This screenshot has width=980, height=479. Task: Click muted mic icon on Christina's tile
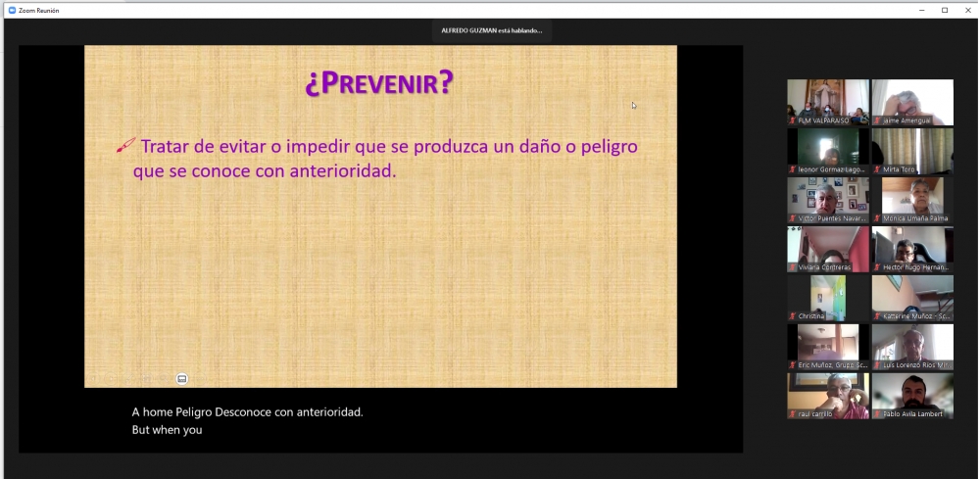[x=793, y=316]
